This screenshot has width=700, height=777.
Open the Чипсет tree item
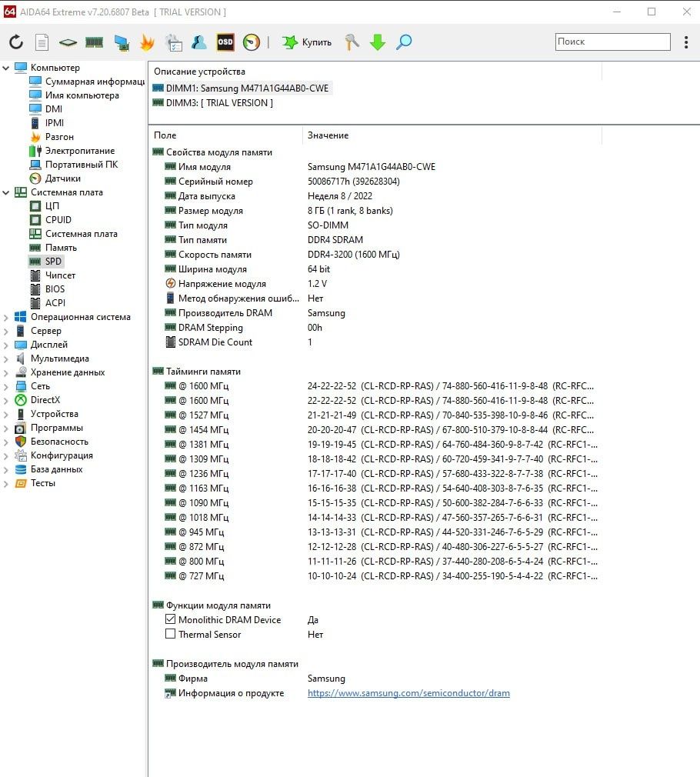52,275
